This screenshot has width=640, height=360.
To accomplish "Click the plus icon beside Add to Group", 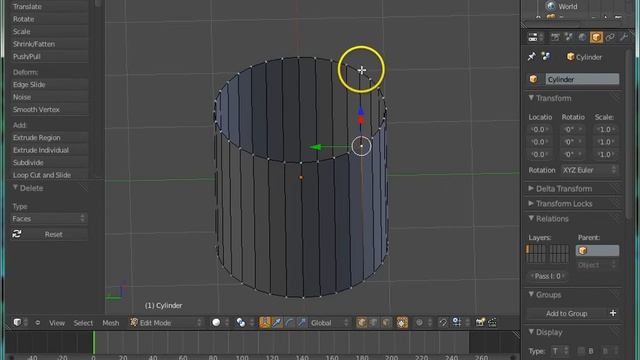I will click(x=613, y=313).
